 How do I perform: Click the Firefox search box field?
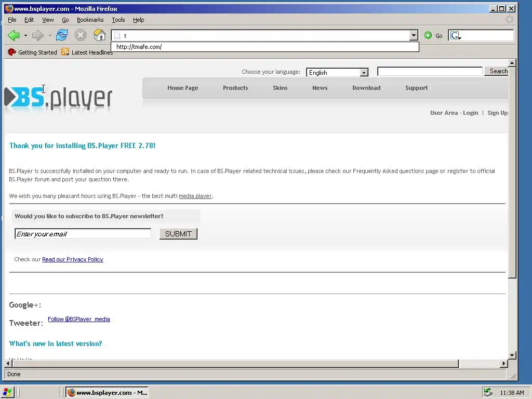[487, 36]
